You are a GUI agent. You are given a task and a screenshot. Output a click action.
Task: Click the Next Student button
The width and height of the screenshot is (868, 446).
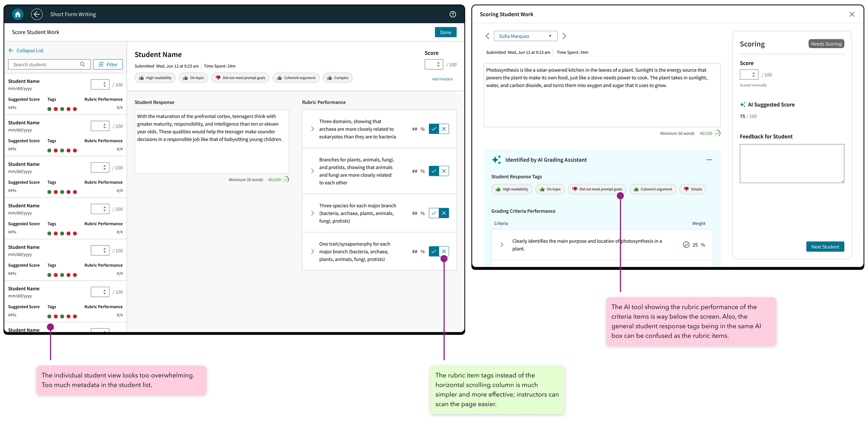[x=825, y=247]
